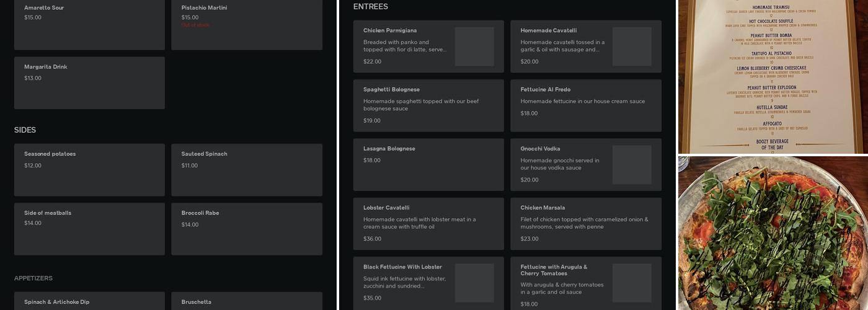Click Black Fettucine With Lobster thumbnail
The width and height of the screenshot is (868, 310).
[474, 283]
